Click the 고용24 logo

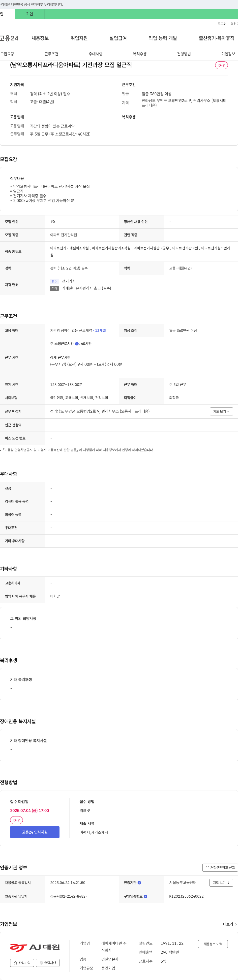coord(9,38)
